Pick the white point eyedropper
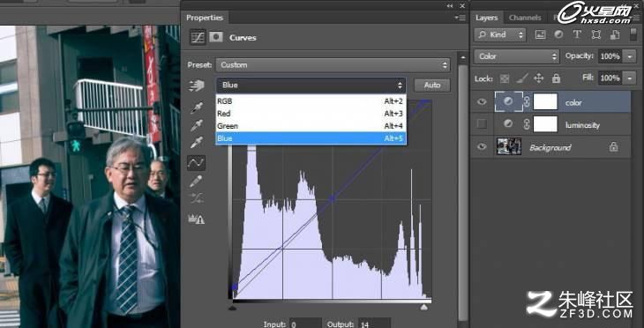 coord(197,143)
